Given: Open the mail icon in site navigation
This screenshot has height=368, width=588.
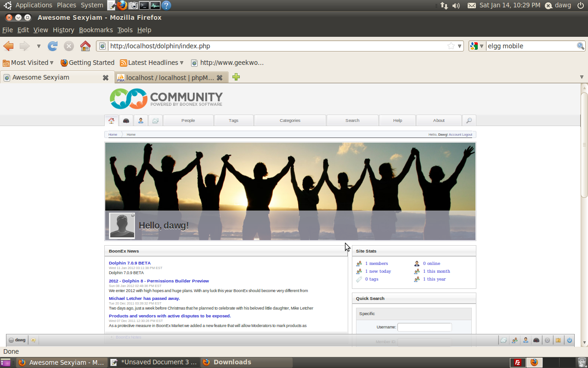Looking at the screenshot, I should pyautogui.click(x=155, y=121).
